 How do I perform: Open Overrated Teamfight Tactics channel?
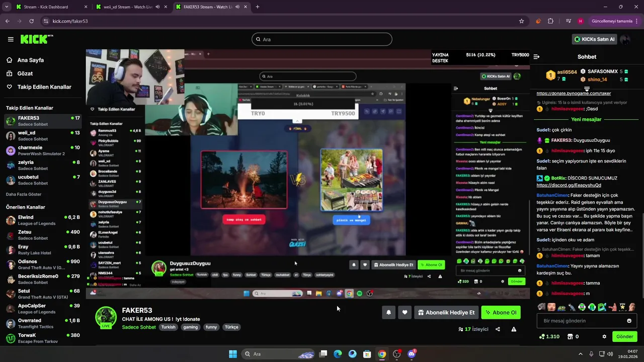click(42, 323)
